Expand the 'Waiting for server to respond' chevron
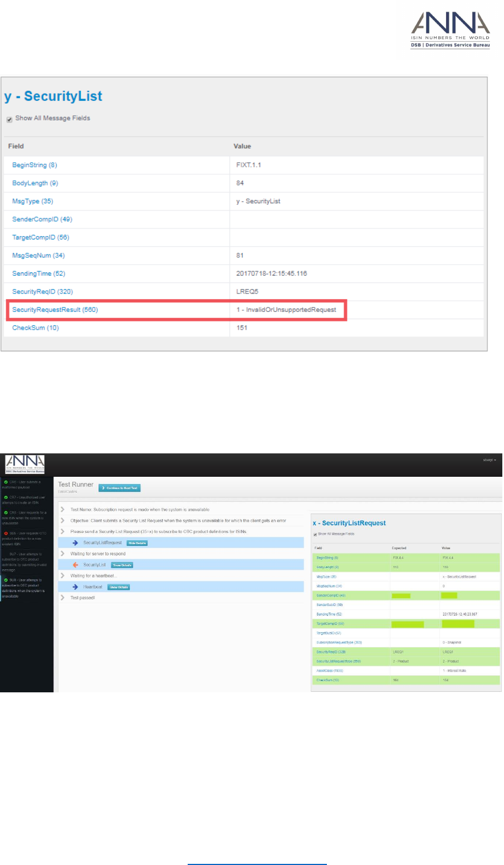 (62, 554)
